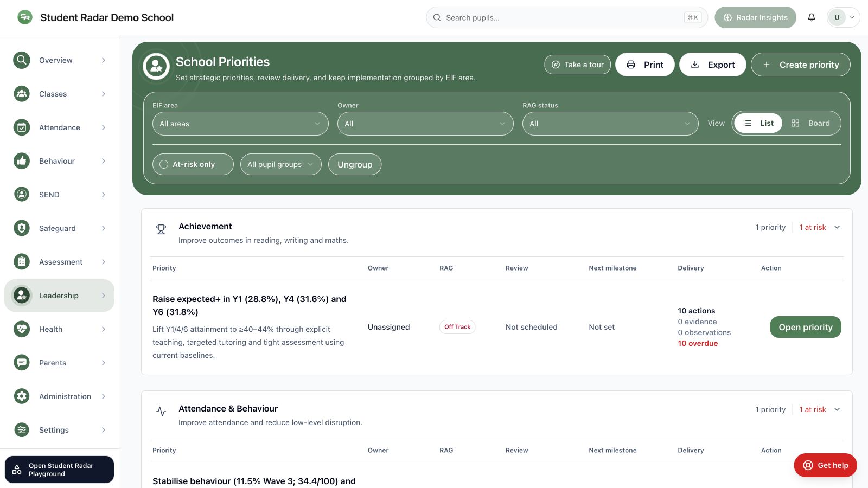Open the All pupil groups dropdown

(281, 164)
